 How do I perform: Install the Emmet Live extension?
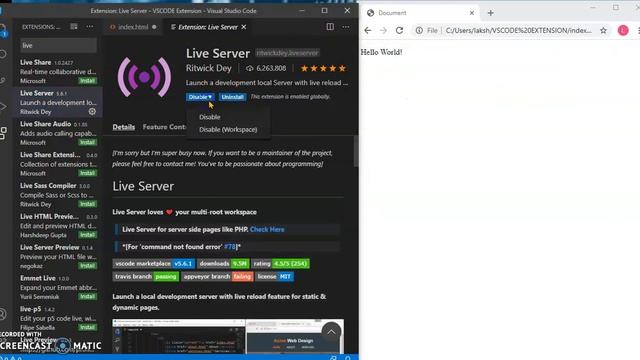click(88, 297)
